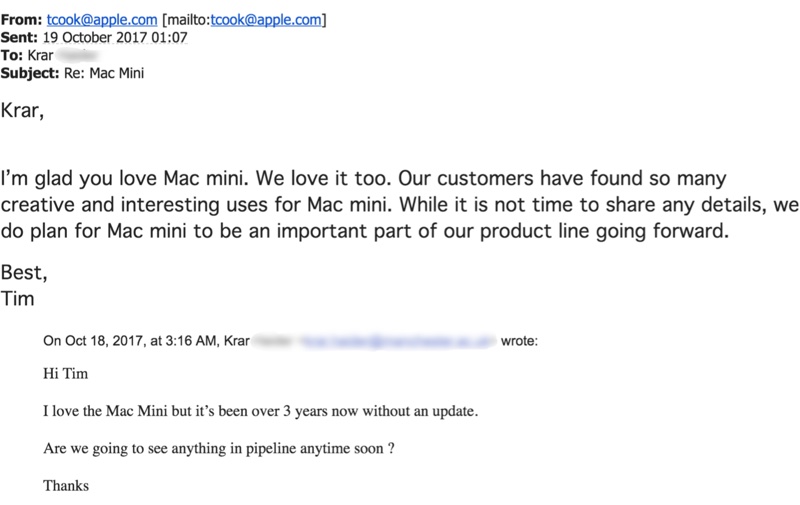The height and width of the screenshot is (505, 800).
Task: Click the bold "From:" header label
Action: pyautogui.click(x=30, y=19)
